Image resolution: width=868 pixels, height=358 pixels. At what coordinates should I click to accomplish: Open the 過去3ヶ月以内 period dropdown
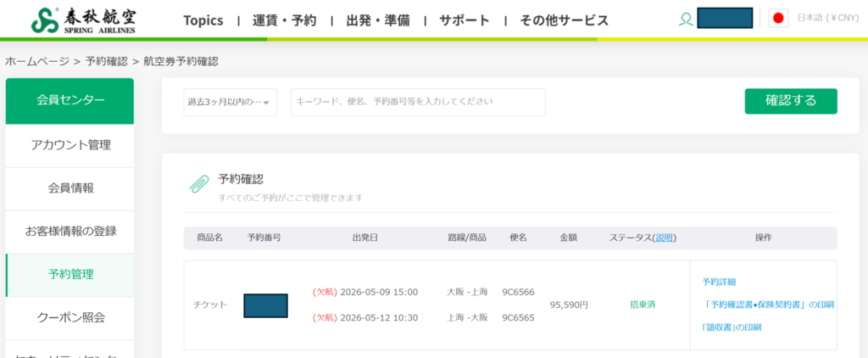(x=231, y=103)
